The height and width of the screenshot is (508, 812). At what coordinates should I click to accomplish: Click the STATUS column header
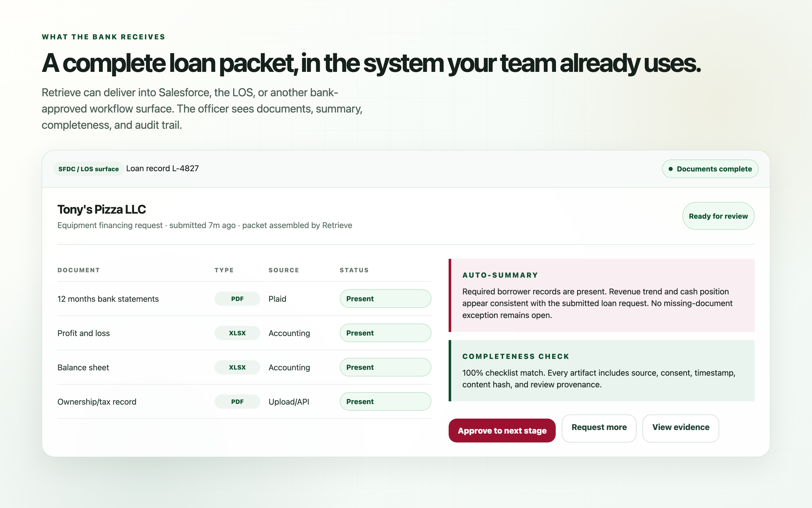[354, 270]
